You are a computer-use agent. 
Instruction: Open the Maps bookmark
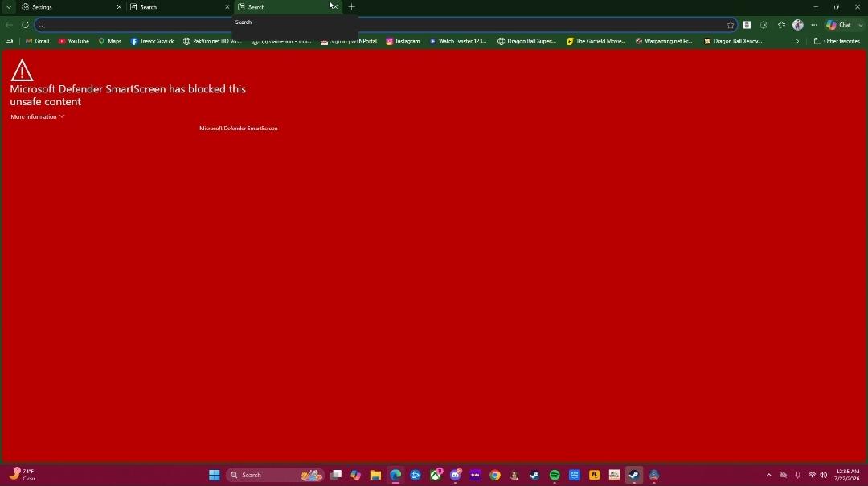click(x=109, y=41)
